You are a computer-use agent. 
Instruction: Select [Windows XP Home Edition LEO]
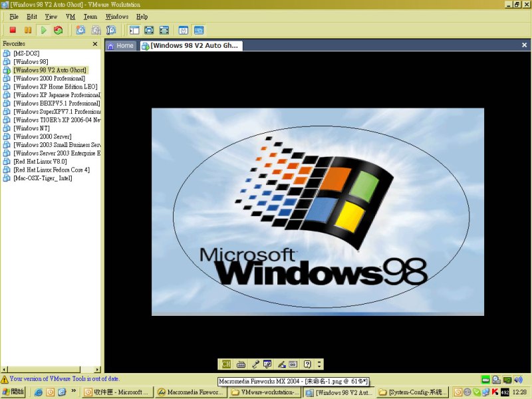pos(55,87)
